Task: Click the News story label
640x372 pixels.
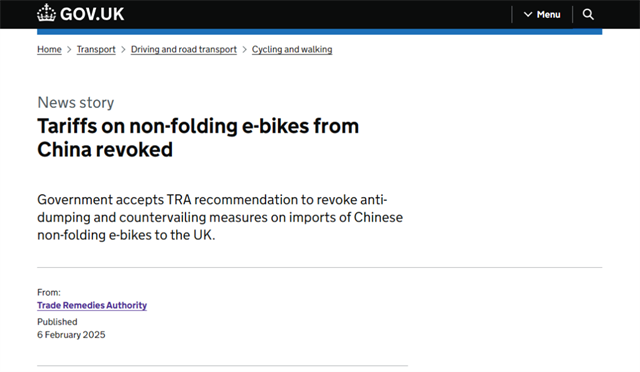Action: pyautogui.click(x=76, y=102)
